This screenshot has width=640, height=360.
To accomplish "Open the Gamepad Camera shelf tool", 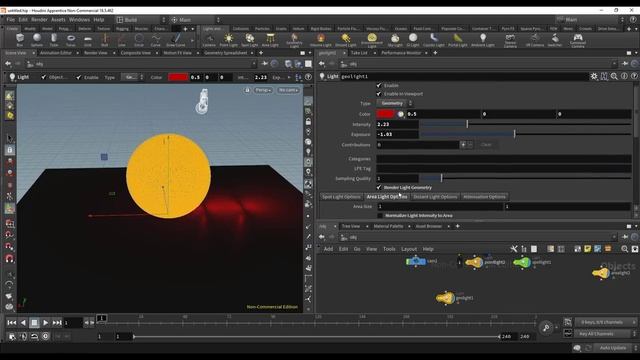I will point(578,40).
